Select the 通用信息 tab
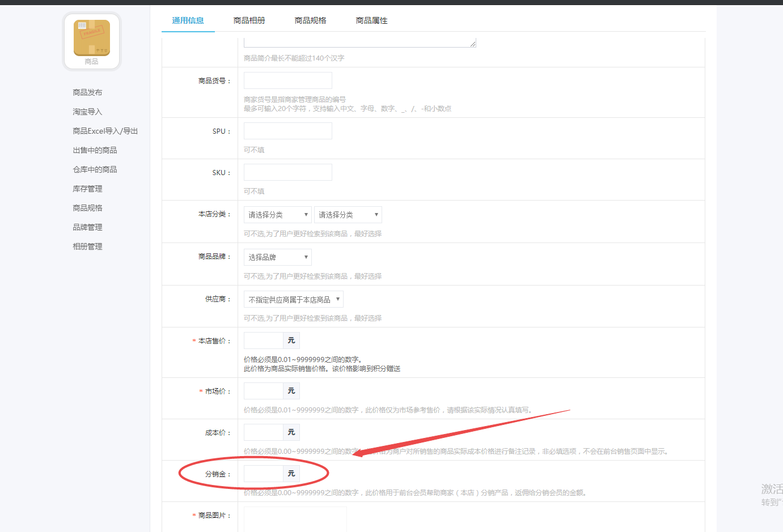The image size is (783, 532). 188,19
